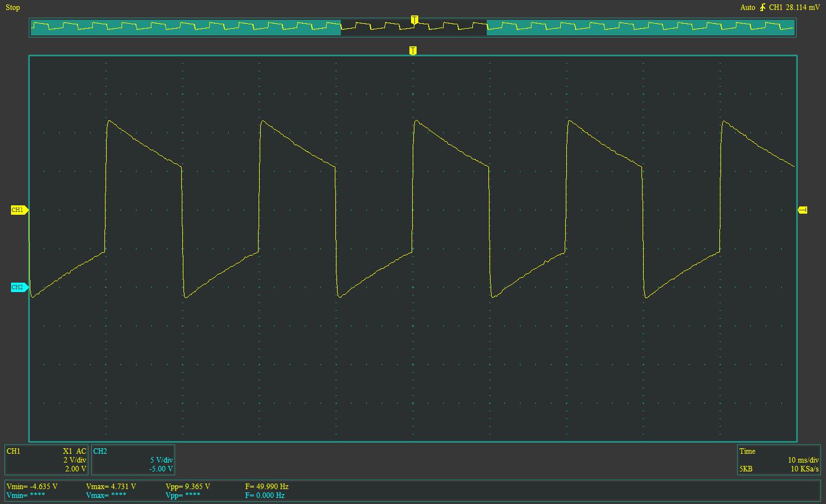Click the CH1 28.114 mV trigger readout
Image resolution: width=826 pixels, height=504 pixels.
[795, 8]
